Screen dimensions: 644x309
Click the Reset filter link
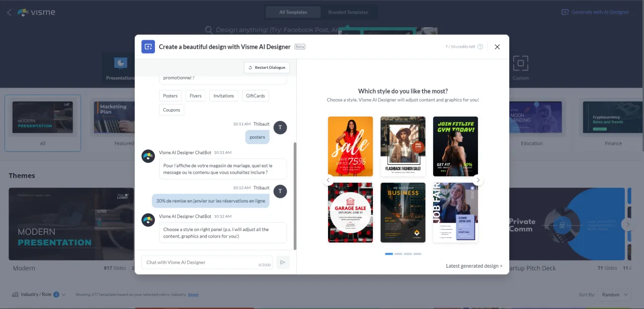pos(193,295)
